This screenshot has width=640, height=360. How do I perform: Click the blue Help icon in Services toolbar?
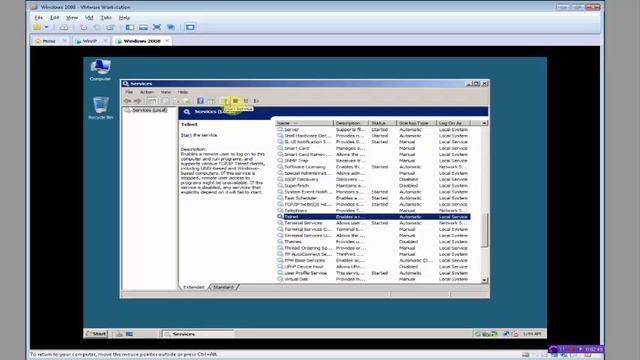pyautogui.click(x=200, y=101)
